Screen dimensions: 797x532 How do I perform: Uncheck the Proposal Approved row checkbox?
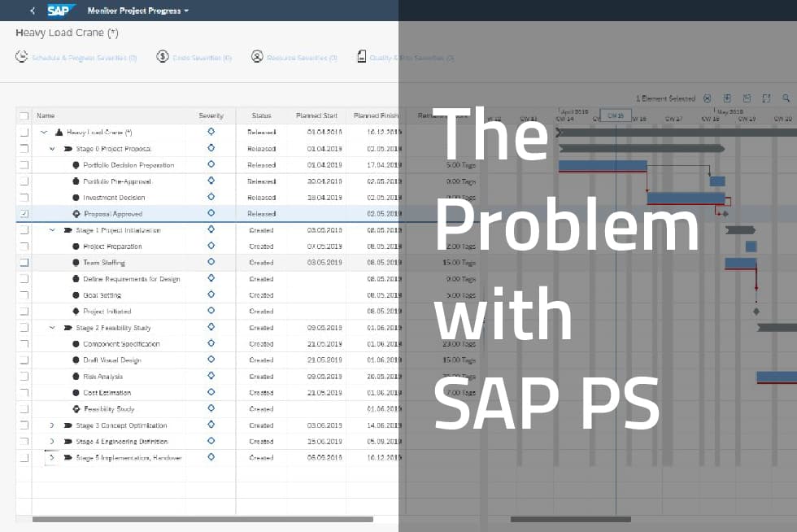pos(24,213)
